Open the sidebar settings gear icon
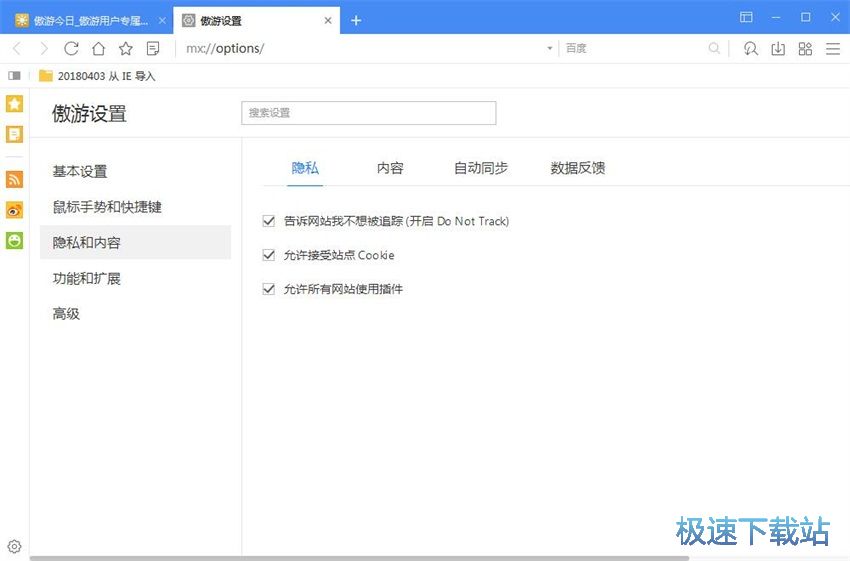850x561 pixels. coord(15,546)
